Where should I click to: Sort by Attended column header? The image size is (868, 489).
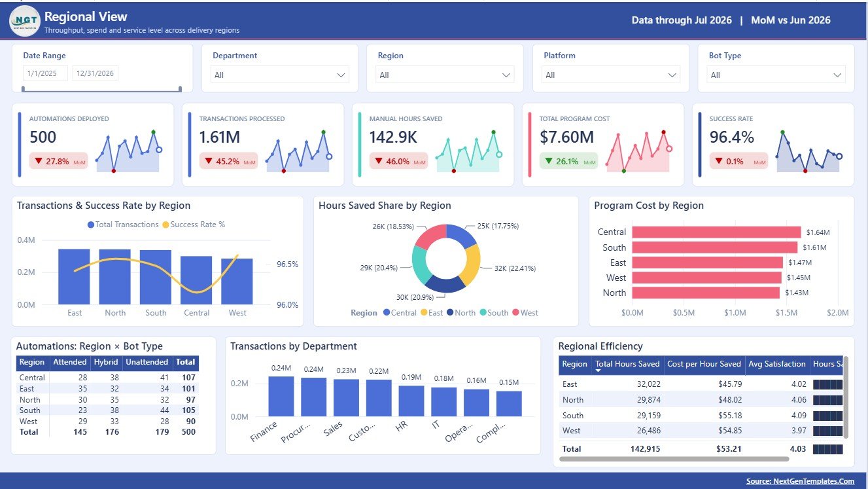pos(69,362)
